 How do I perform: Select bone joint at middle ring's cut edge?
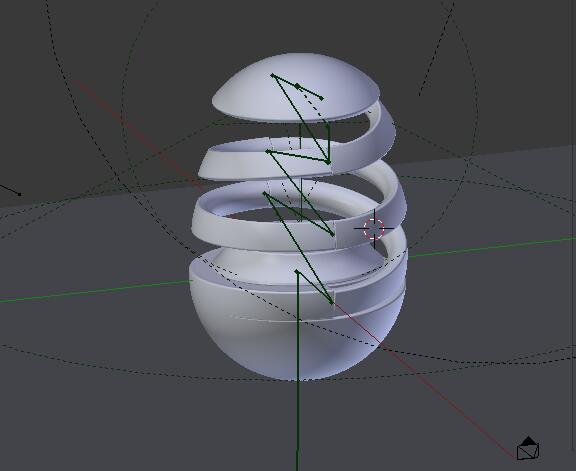point(333,234)
